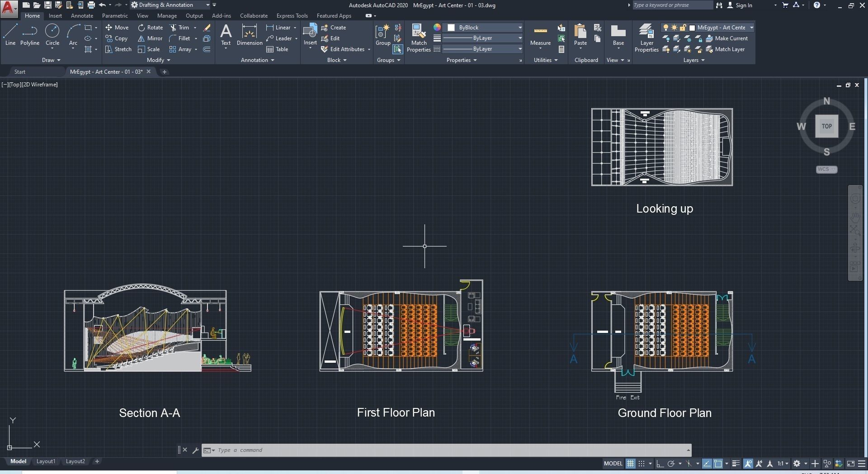Toggle object snap tracking in status bar
This screenshot has height=474, width=868.
[x=707, y=464]
